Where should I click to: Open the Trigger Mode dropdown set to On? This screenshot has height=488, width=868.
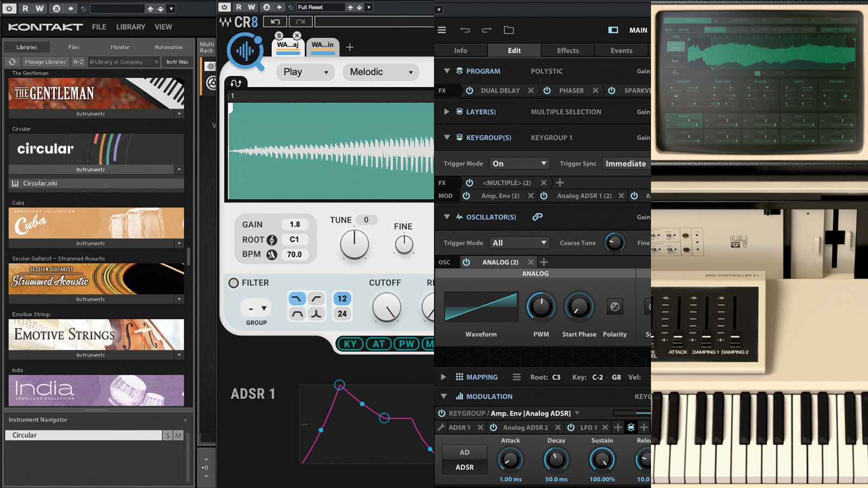[x=519, y=163]
